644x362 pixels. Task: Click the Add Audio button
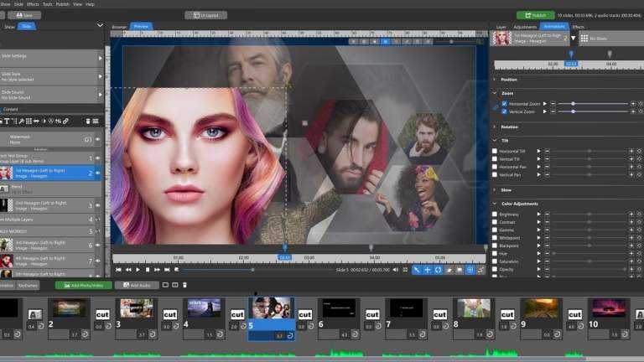pos(137,285)
